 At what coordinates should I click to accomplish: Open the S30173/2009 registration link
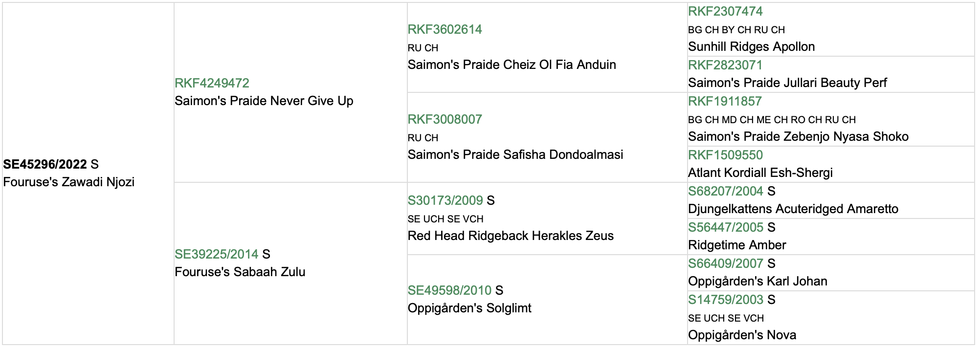point(445,200)
